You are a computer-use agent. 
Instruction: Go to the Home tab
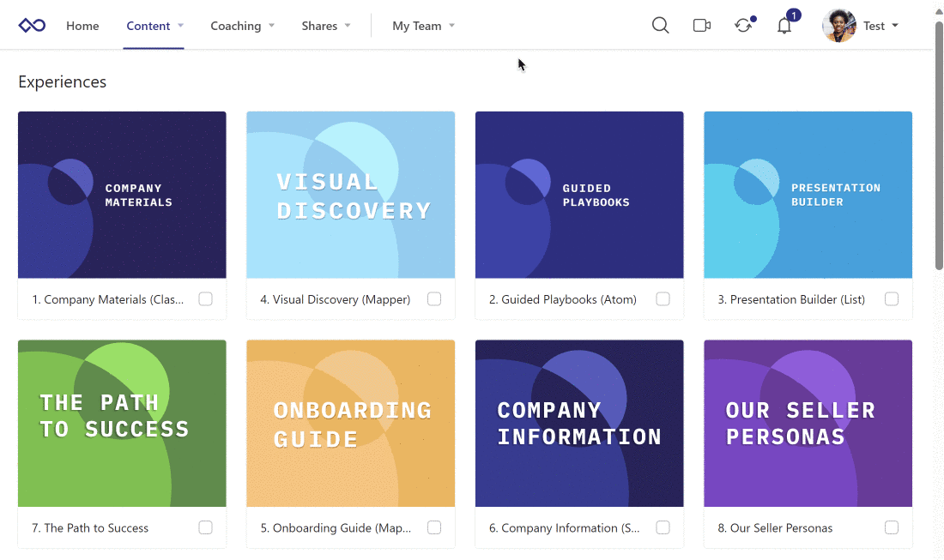(82, 26)
